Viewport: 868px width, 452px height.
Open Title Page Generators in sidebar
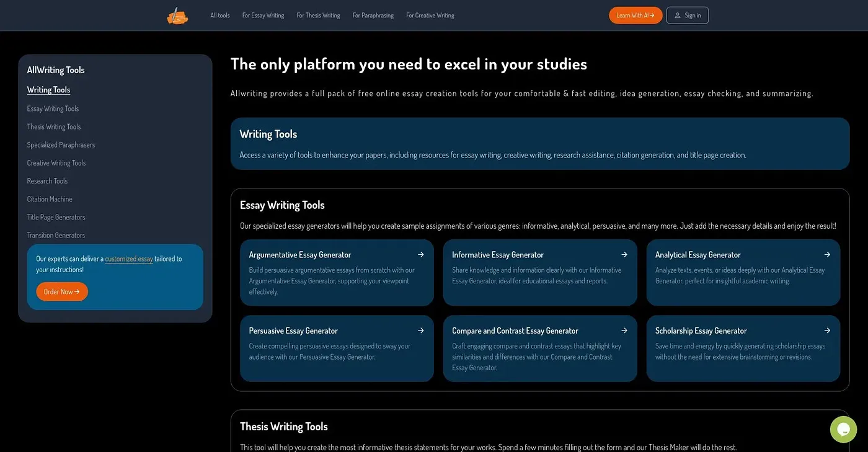[56, 217]
